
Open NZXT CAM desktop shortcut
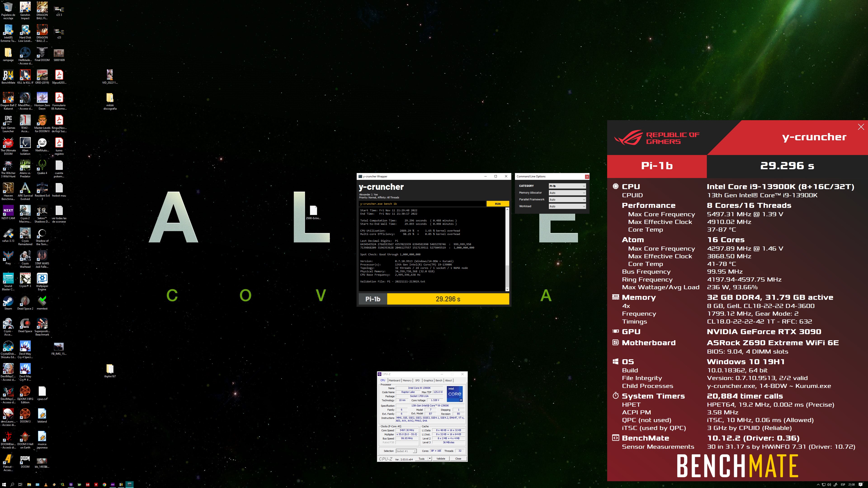pos(8,212)
